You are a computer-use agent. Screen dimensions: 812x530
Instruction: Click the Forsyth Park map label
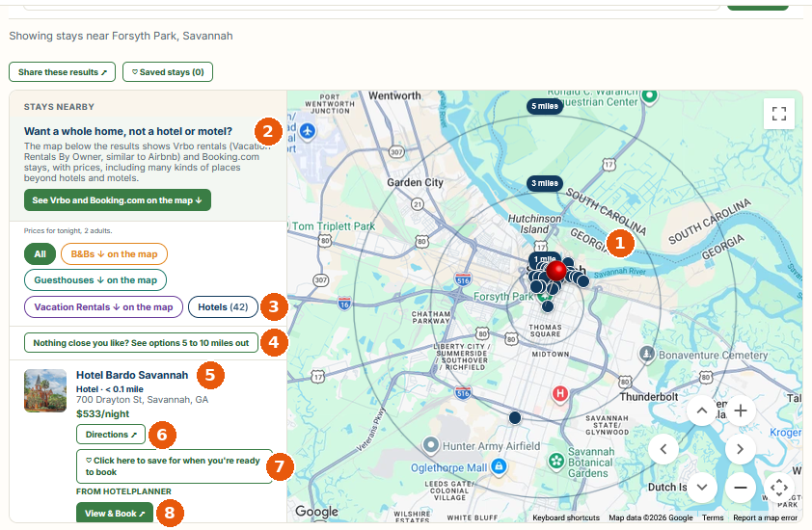502,296
